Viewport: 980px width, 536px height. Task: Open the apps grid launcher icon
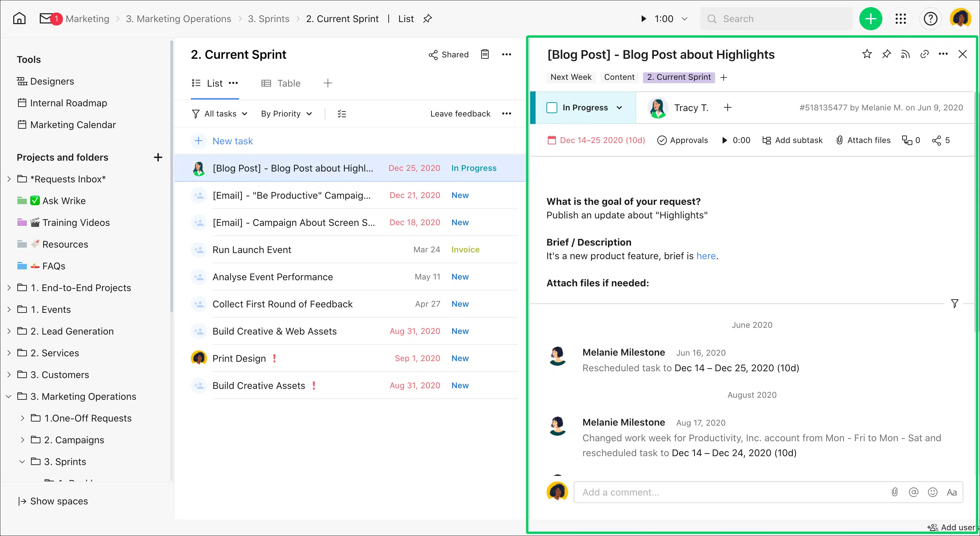pyautogui.click(x=900, y=19)
